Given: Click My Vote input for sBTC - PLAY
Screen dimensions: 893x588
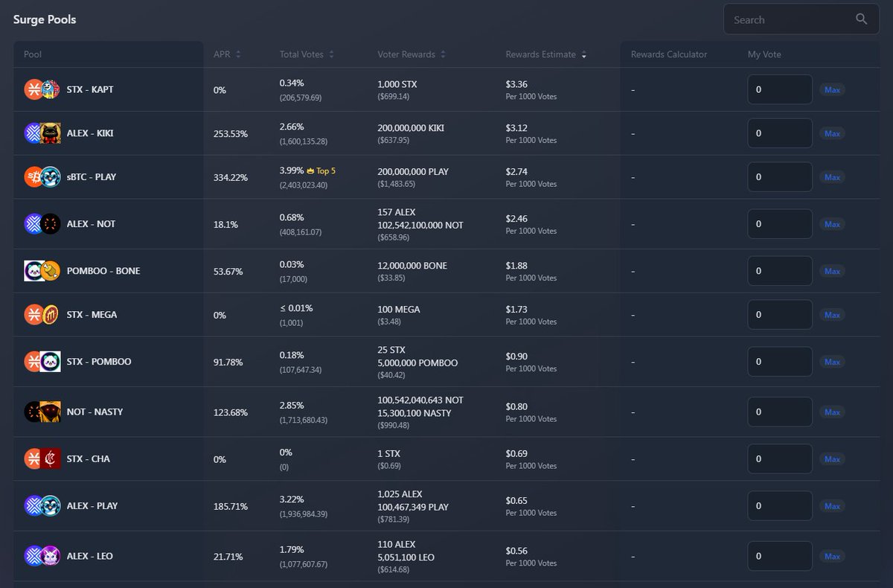Looking at the screenshot, I should (x=780, y=177).
